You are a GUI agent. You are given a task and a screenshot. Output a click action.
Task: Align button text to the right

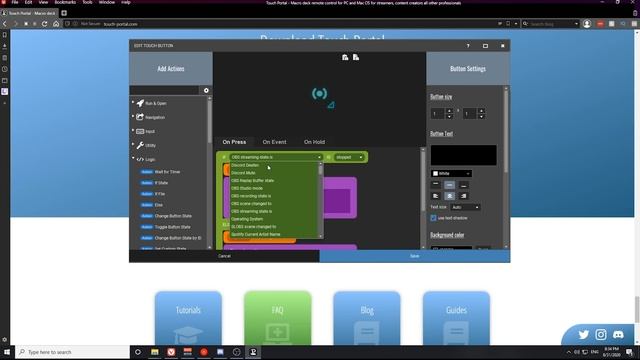tap(463, 196)
